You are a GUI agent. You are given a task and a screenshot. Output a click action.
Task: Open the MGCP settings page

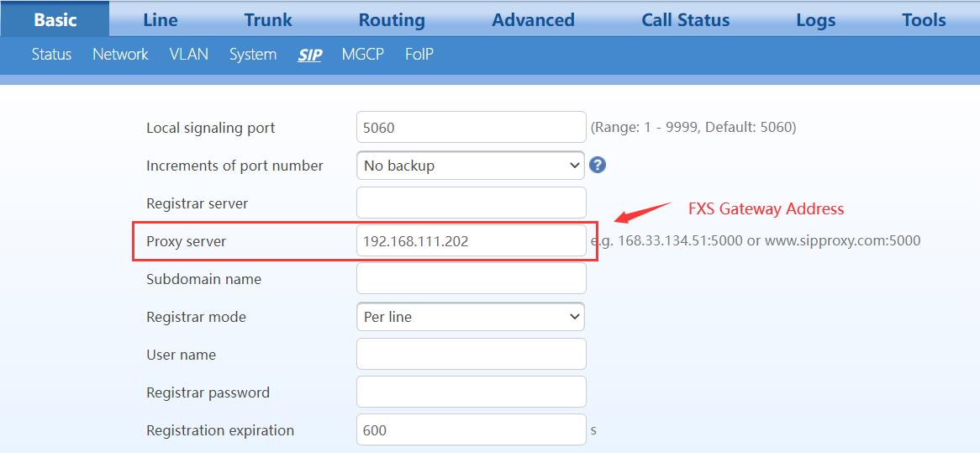pos(362,55)
